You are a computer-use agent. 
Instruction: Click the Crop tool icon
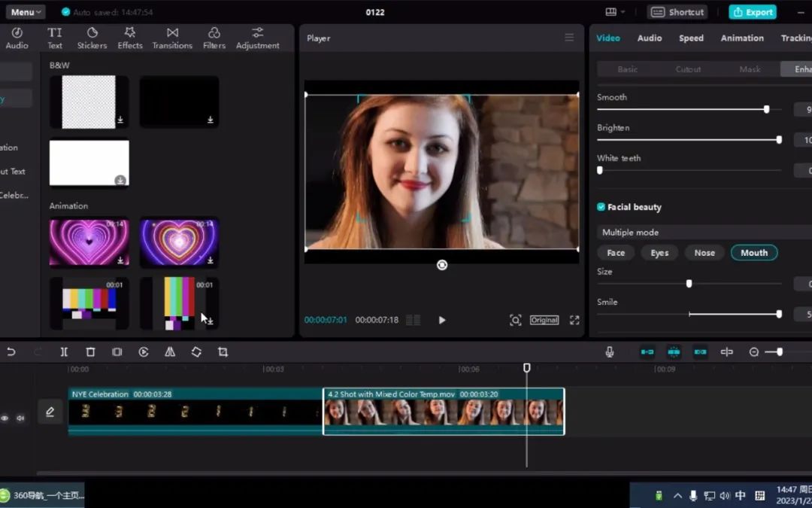pyautogui.click(x=223, y=352)
